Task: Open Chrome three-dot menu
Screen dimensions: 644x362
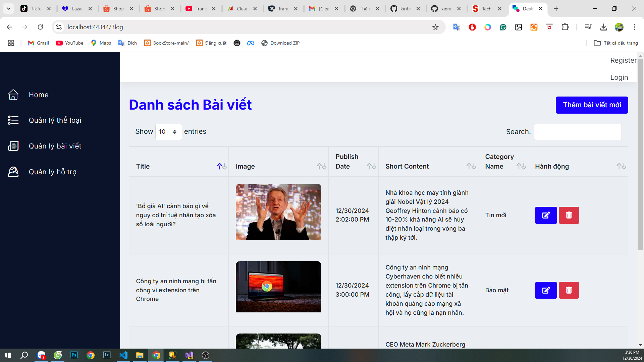Action: pos(634,27)
